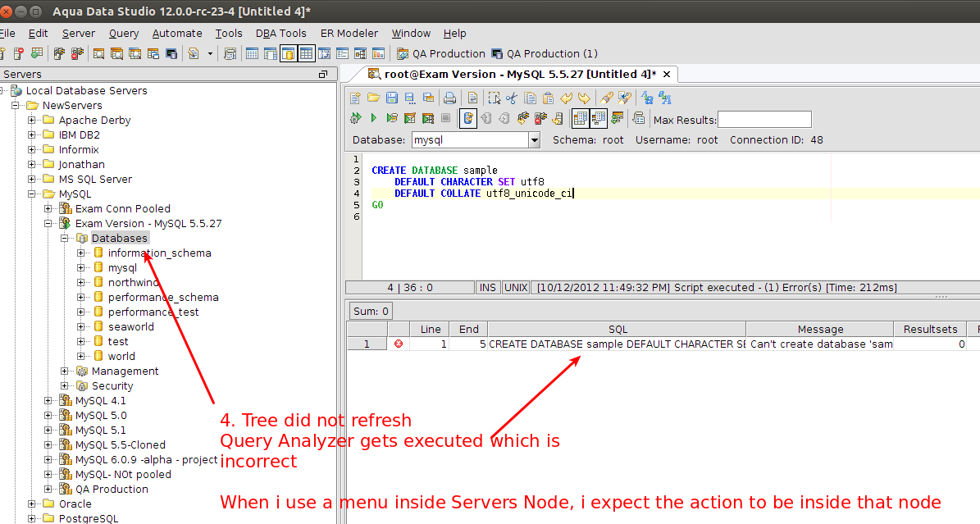Click the Help menu
The image size is (980, 524).
point(454,34)
